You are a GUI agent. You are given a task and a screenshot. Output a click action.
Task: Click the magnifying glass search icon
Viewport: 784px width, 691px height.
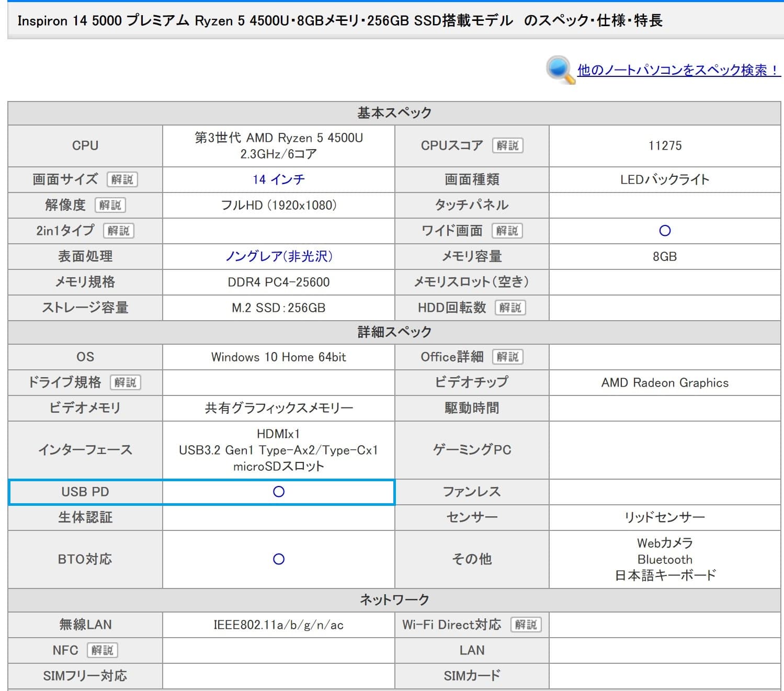[560, 70]
